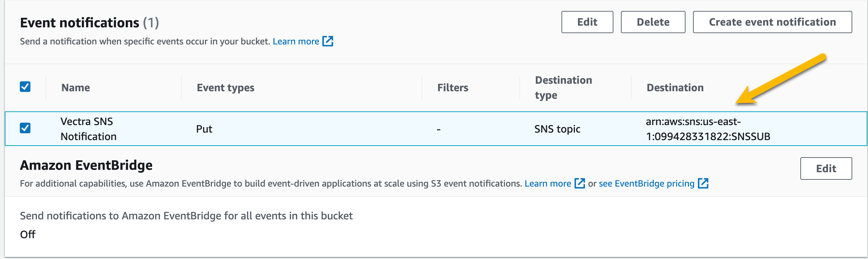Viewport: 868px width, 259px height.
Task: Open the Amazon EventBridge Learn more link
Action: click(547, 183)
